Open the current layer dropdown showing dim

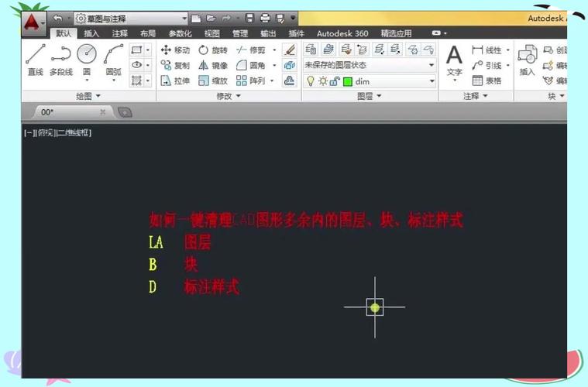[370, 81]
